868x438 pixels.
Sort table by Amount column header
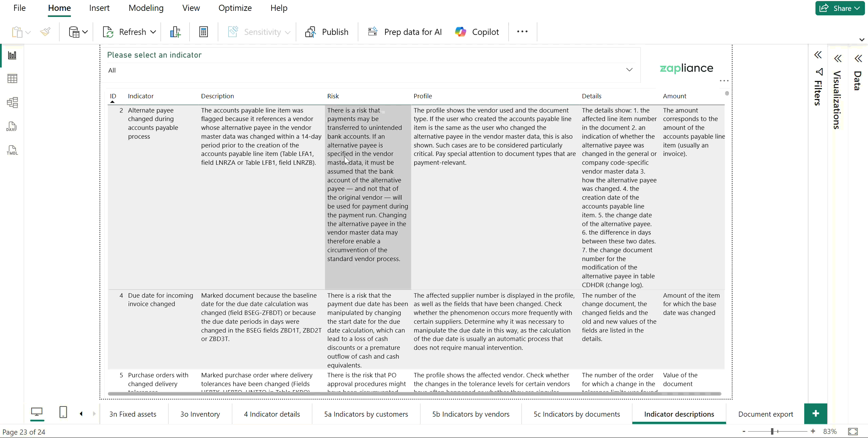pos(674,96)
